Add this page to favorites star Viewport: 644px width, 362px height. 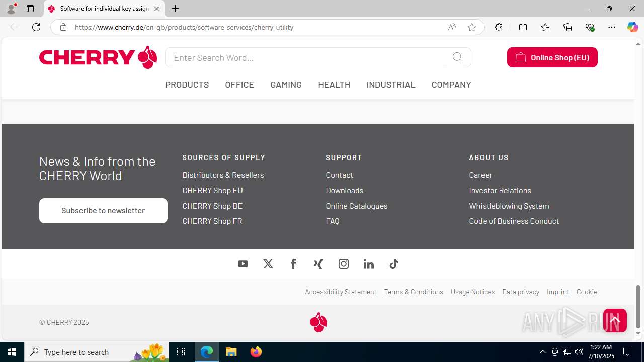[x=472, y=27]
